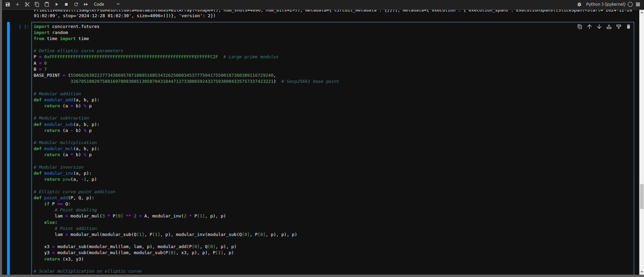This screenshot has width=644, height=277.
Task: Copy the selected cell from the toolbar
Action: tap(37, 4)
